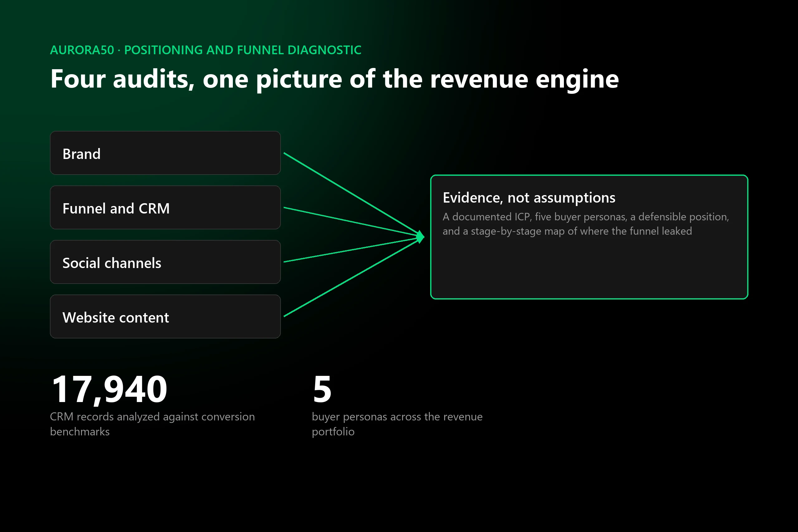Select the Funnel and CRM box
798x532 pixels.
tap(165, 208)
